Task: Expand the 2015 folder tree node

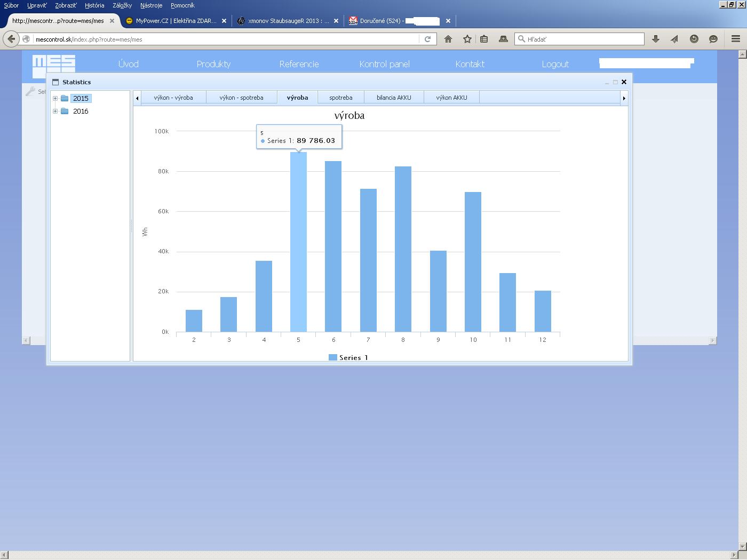Action: click(x=55, y=99)
